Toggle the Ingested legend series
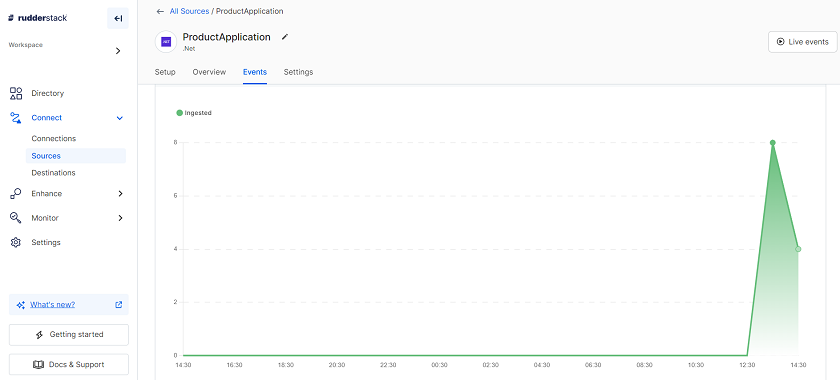 (194, 113)
